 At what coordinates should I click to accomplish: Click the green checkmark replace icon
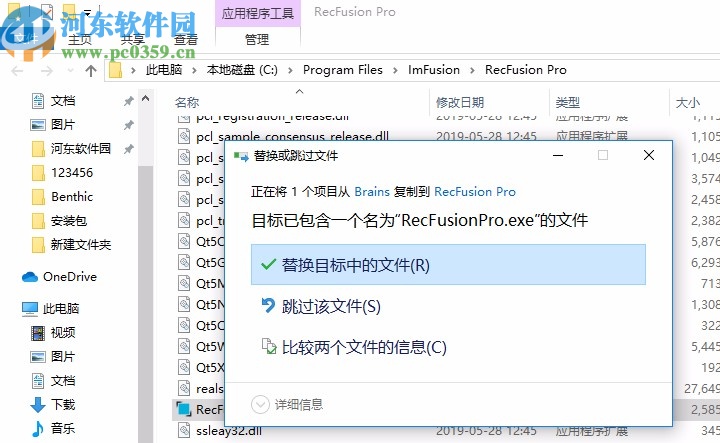pyautogui.click(x=268, y=264)
